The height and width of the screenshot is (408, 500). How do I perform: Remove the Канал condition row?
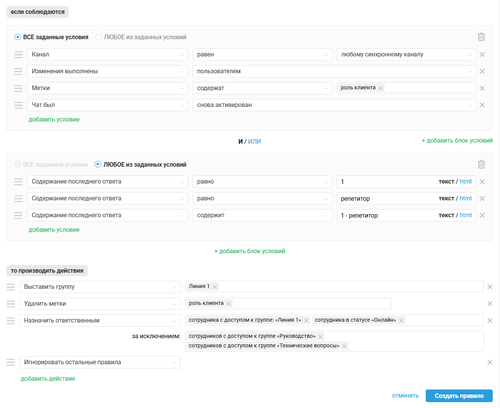pos(482,54)
